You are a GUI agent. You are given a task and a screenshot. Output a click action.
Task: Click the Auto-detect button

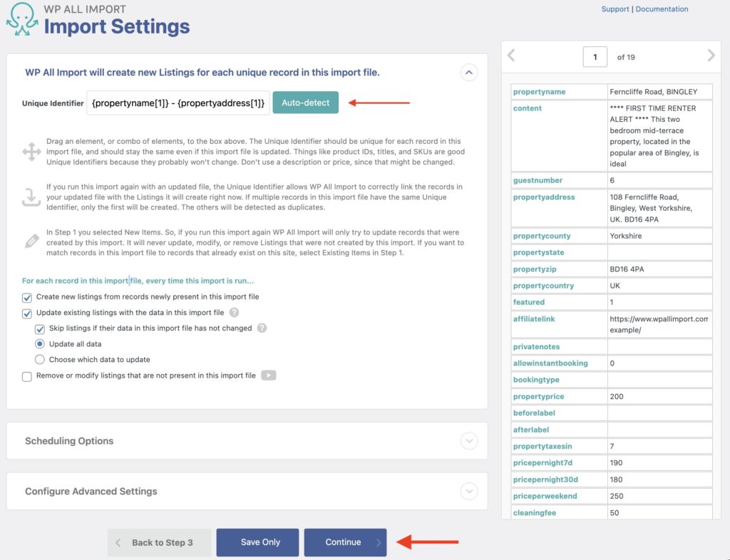(x=305, y=103)
